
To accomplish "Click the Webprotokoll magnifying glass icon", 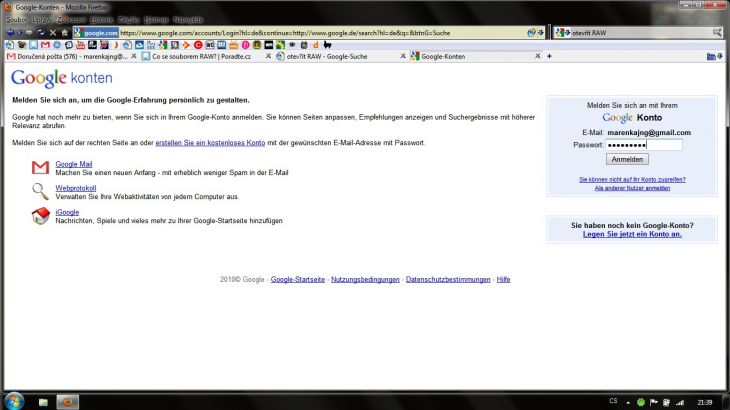I will point(40,191).
